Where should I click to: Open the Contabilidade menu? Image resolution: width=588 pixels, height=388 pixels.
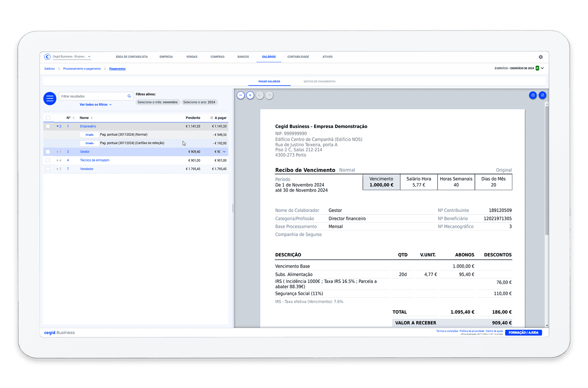[x=298, y=57]
